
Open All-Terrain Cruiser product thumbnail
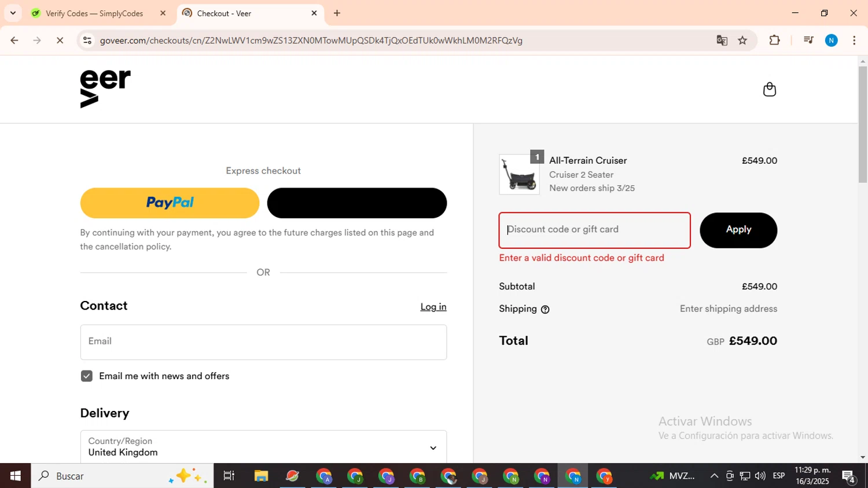(x=519, y=174)
